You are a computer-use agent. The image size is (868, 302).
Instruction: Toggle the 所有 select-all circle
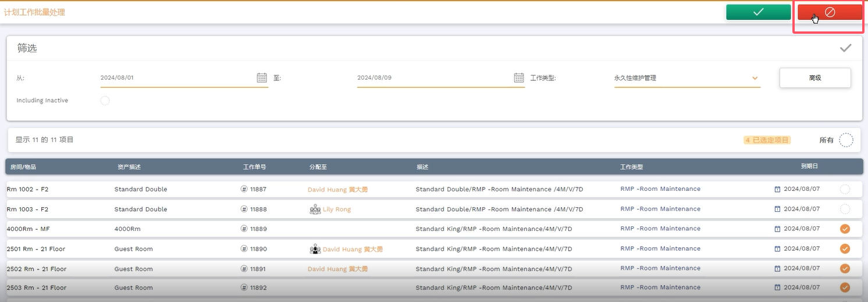tap(846, 140)
